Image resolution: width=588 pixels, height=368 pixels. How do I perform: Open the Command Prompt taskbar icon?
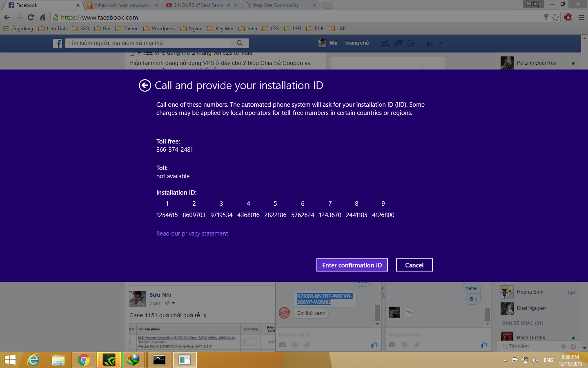coord(159,360)
